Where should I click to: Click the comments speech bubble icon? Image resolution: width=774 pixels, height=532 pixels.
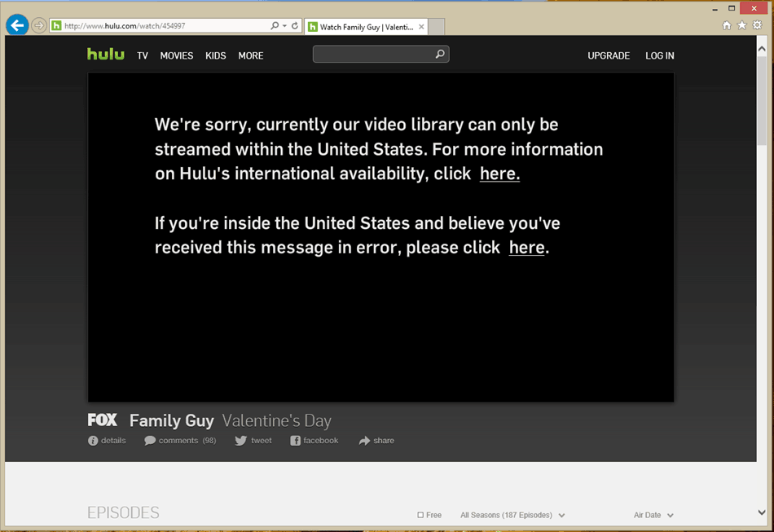pyautogui.click(x=150, y=441)
